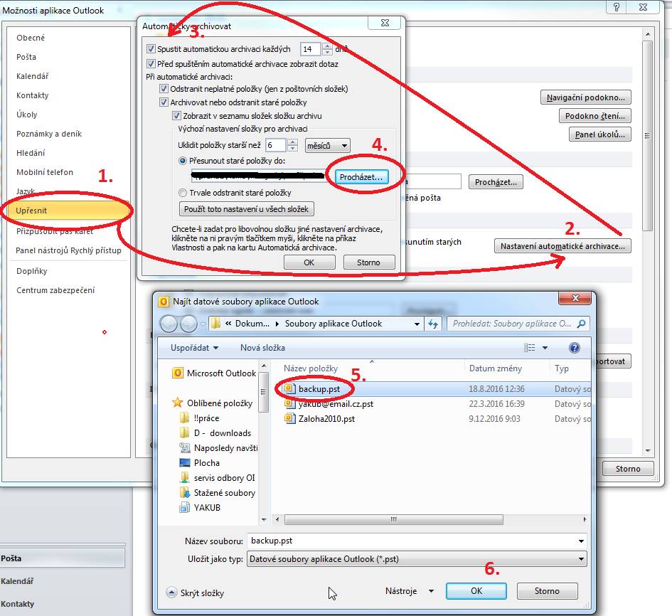Image resolution: width=672 pixels, height=616 pixels.
Task: Select Doplňky options category
Action: click(x=32, y=271)
